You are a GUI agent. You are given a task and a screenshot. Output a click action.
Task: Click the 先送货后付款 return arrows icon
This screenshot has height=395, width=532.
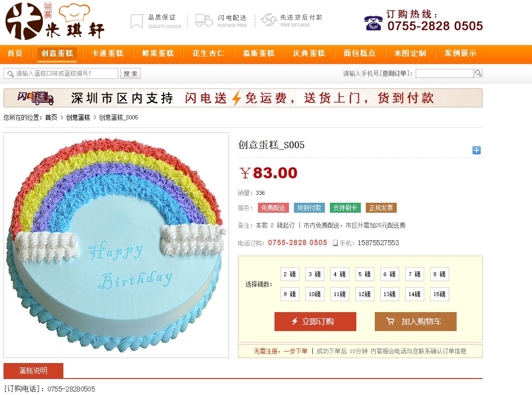pyautogui.click(x=268, y=19)
